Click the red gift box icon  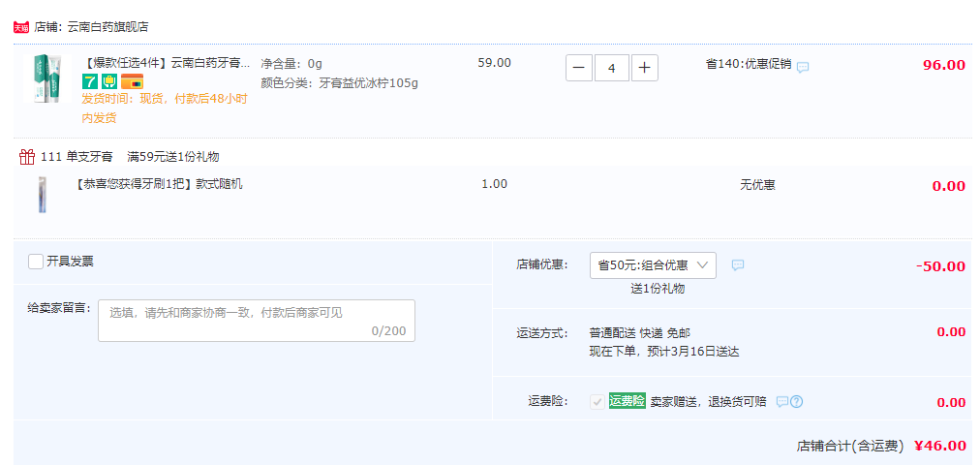click(27, 156)
